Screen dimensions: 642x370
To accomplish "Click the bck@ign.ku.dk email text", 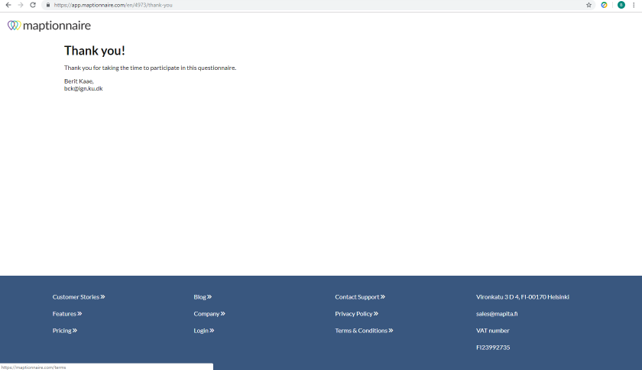I will [x=83, y=88].
